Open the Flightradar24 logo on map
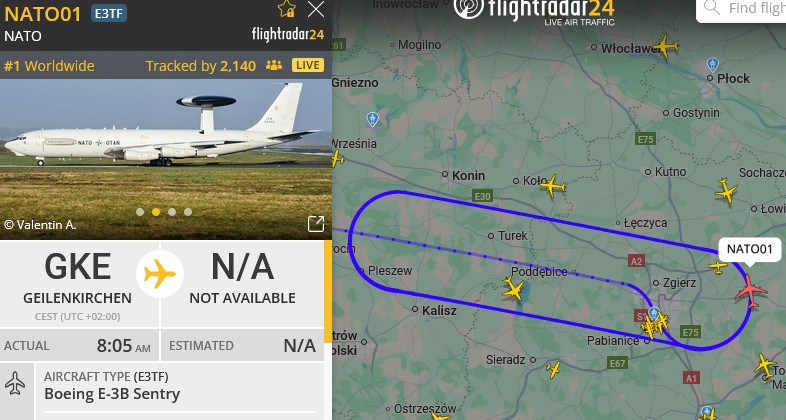 point(534,11)
